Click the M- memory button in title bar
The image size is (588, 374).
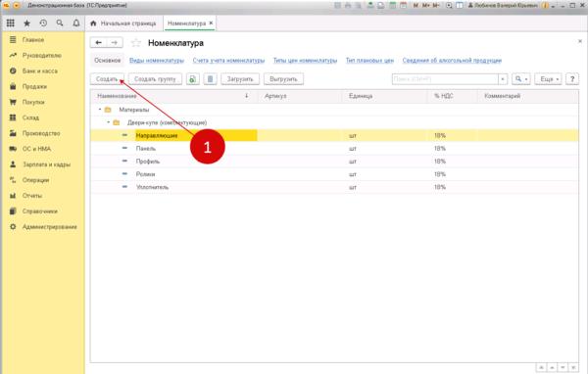tap(436, 5)
